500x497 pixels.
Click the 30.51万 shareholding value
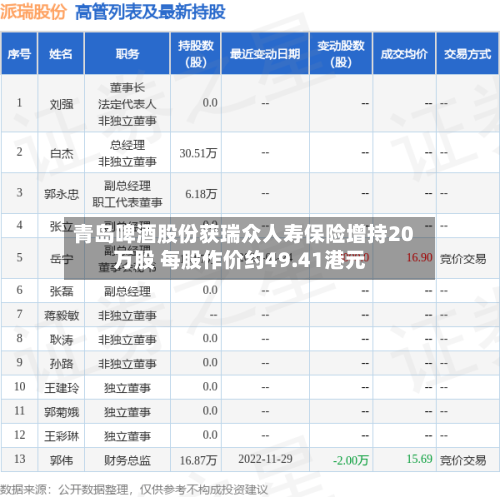coord(198,153)
